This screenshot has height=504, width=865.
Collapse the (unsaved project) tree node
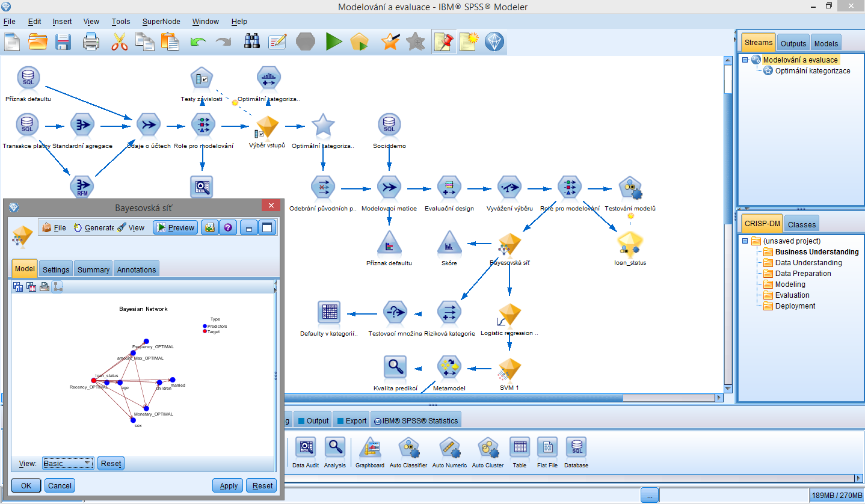coord(745,241)
